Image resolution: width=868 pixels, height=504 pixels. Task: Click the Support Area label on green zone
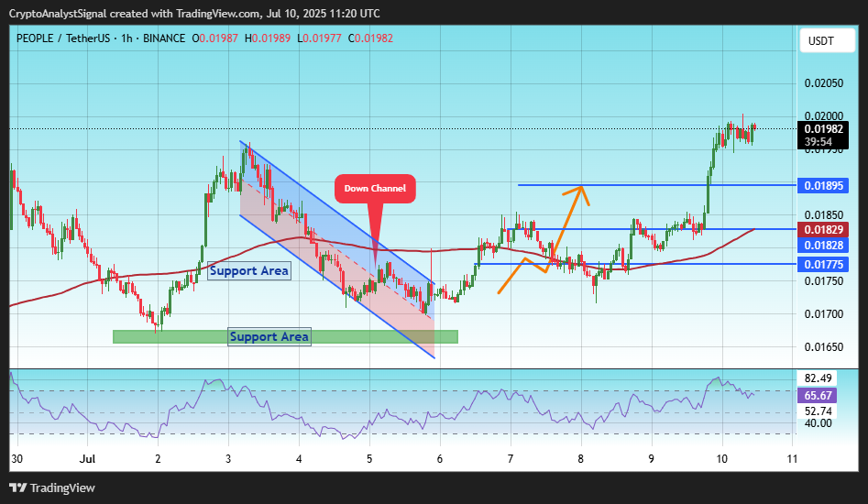[269, 337]
